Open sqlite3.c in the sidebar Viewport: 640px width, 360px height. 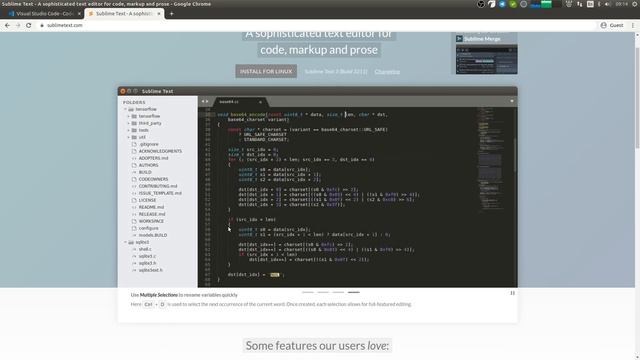coord(147,256)
